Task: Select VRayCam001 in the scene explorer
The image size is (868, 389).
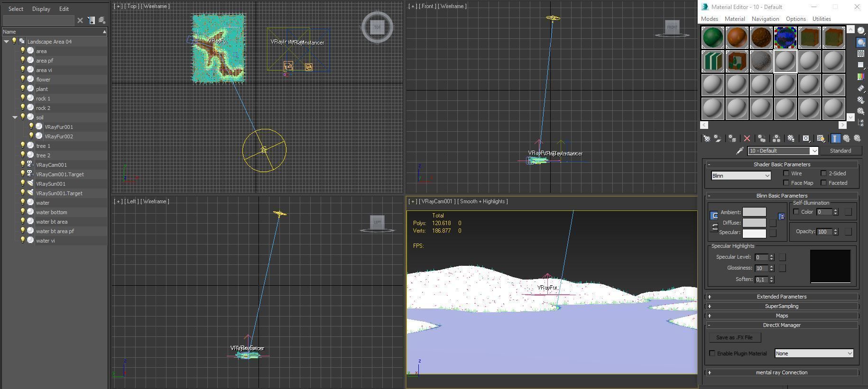Action: [x=51, y=165]
